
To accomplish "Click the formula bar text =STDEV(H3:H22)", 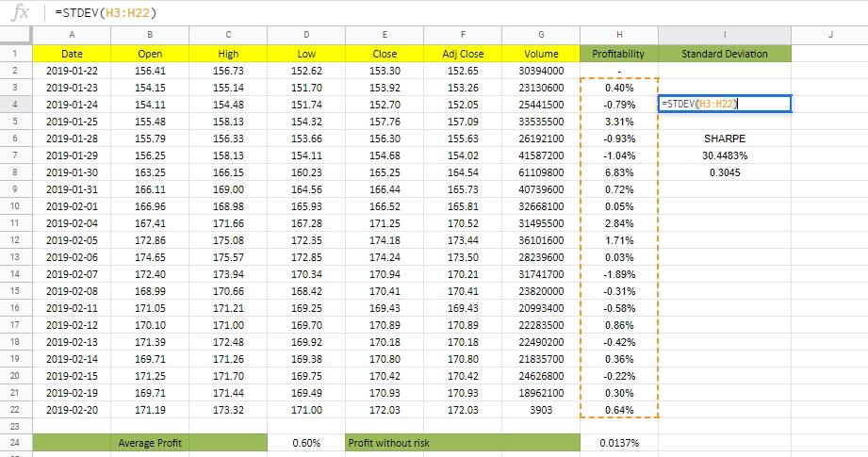I will click(x=106, y=12).
